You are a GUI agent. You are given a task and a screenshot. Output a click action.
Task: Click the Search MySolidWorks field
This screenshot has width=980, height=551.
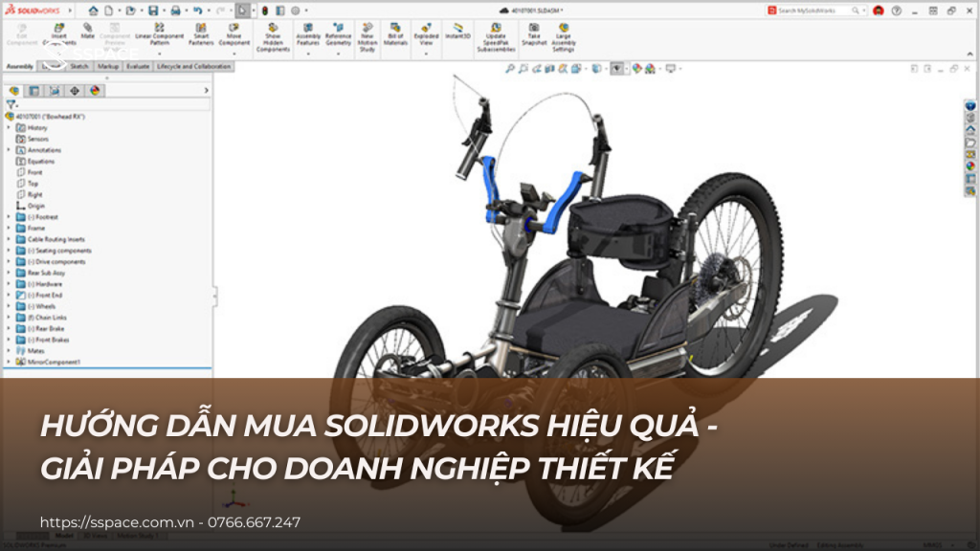(x=815, y=11)
